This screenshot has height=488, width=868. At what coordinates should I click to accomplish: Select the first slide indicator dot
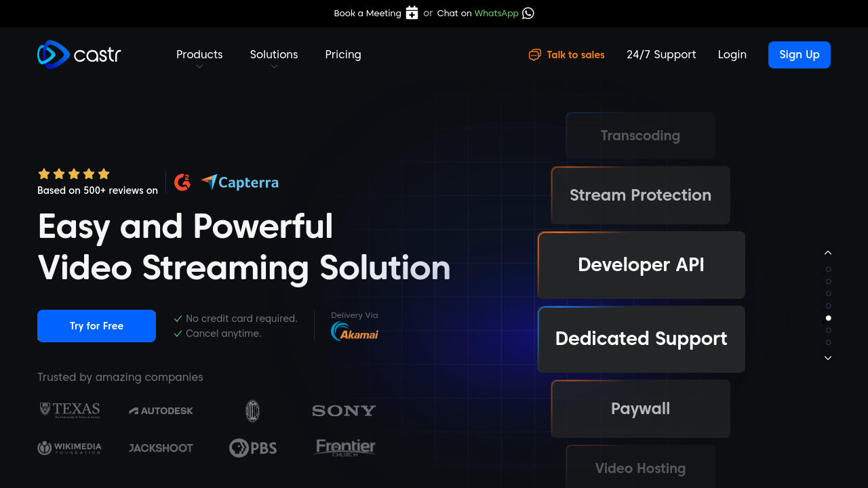(x=828, y=270)
